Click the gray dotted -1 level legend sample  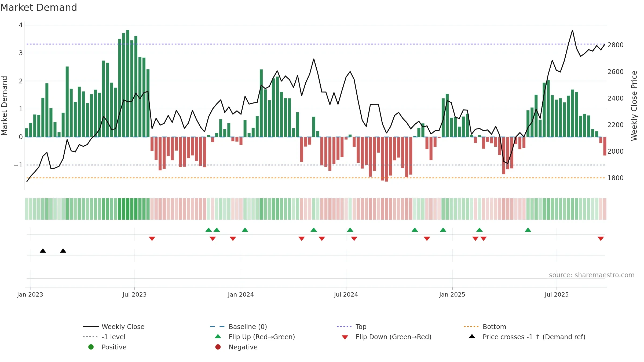[90, 337]
